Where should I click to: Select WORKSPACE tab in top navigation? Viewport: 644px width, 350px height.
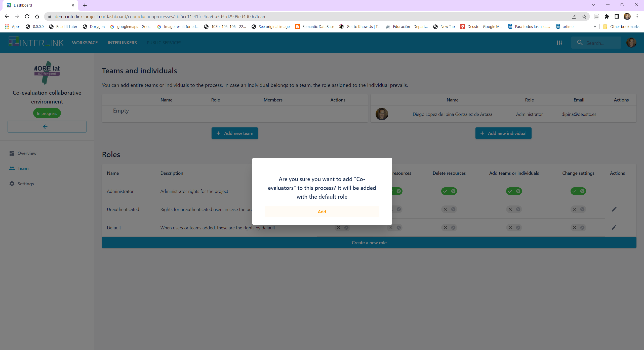(x=85, y=43)
